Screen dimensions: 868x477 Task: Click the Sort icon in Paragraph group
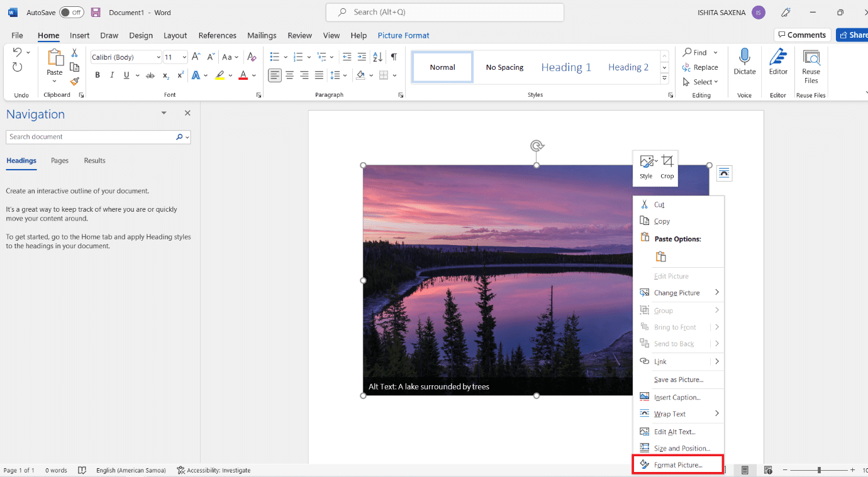[x=377, y=57]
